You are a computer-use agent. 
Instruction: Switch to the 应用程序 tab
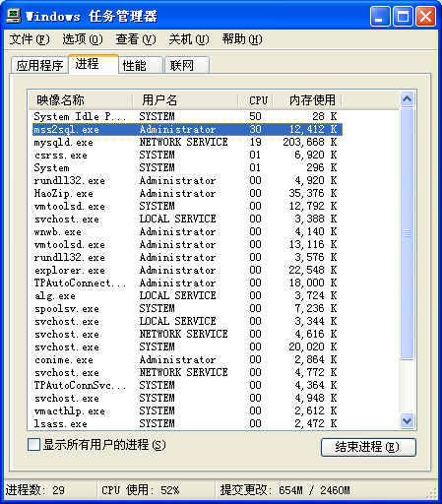(39, 65)
